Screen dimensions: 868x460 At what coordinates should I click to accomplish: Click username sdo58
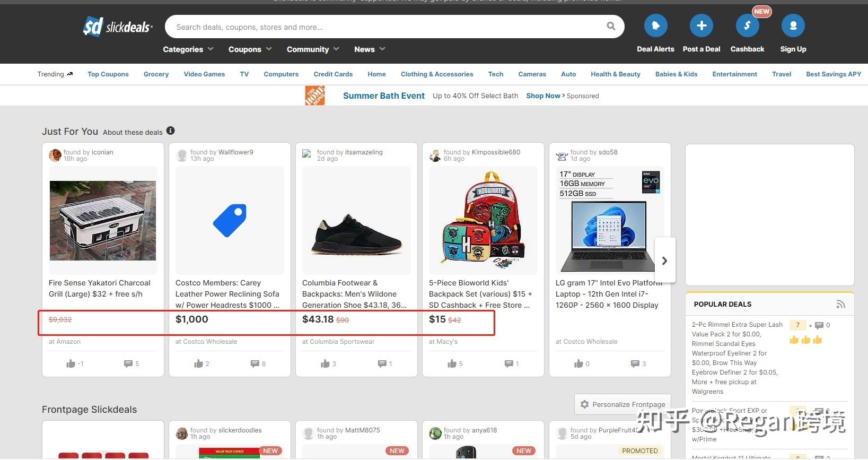[608, 152]
